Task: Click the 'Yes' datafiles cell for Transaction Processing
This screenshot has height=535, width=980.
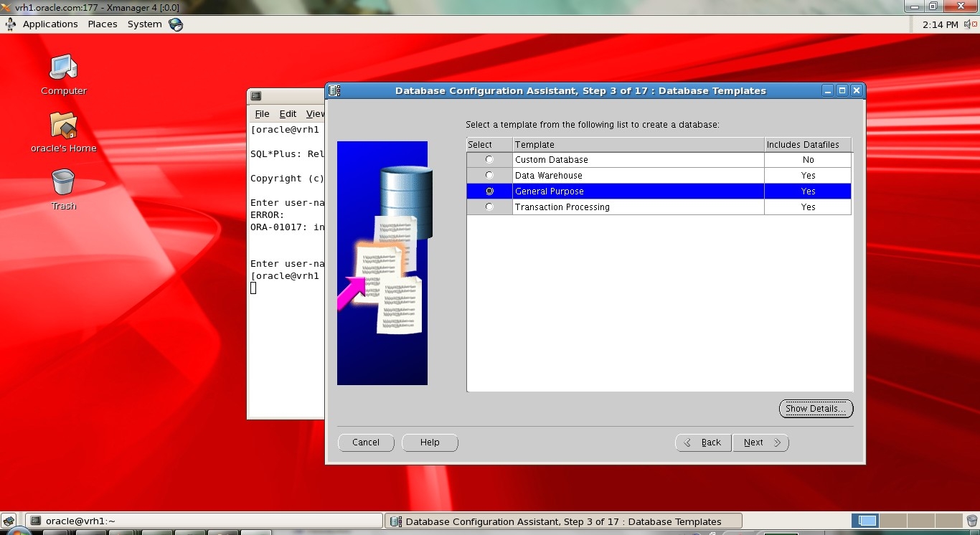Action: [809, 207]
